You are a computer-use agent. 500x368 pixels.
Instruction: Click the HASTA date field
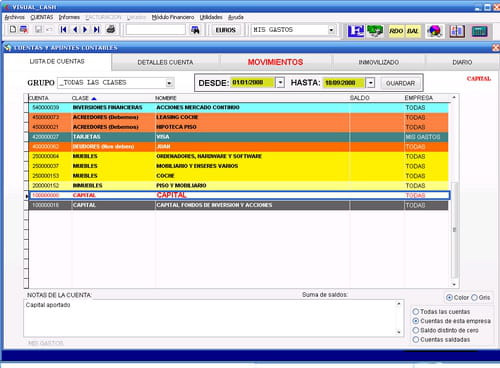point(344,82)
